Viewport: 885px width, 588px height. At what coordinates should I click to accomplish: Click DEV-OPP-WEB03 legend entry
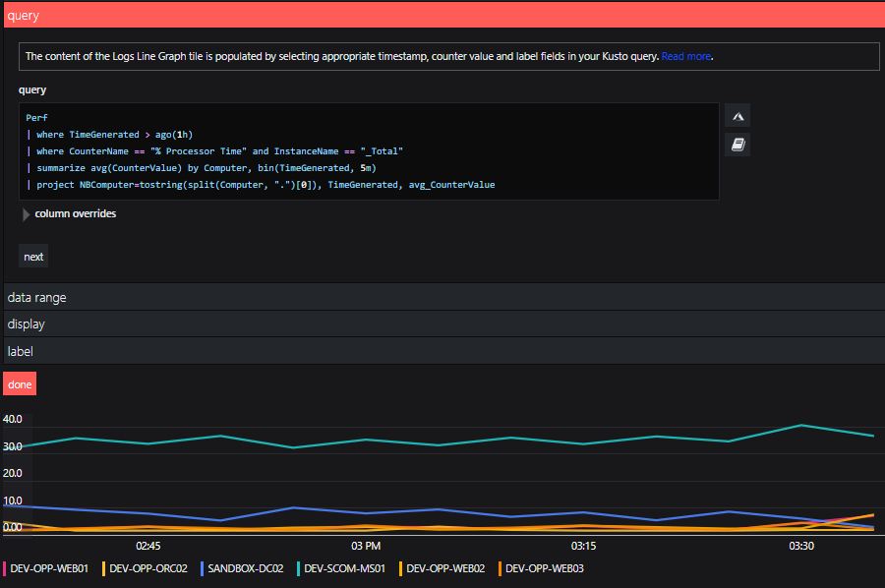coord(544,568)
